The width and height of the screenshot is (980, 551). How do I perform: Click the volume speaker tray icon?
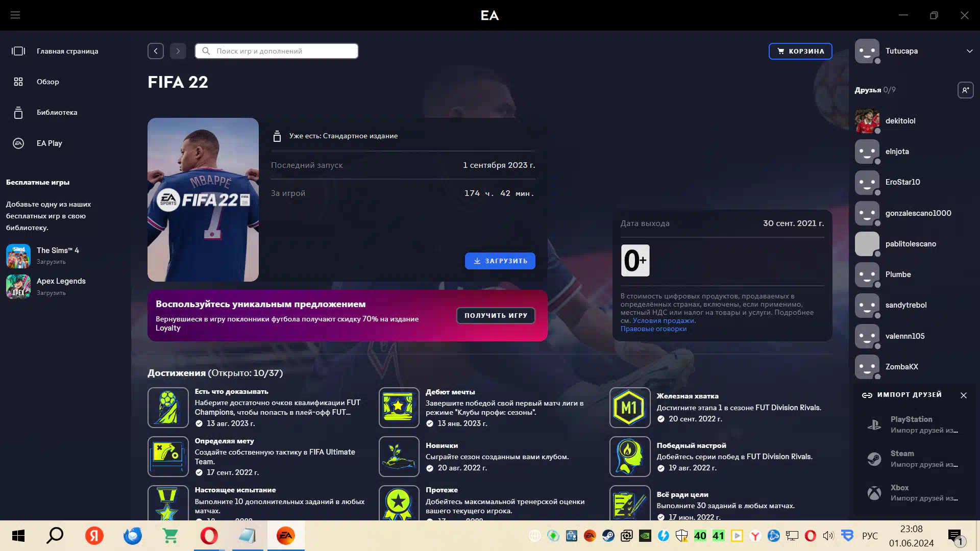point(828,536)
